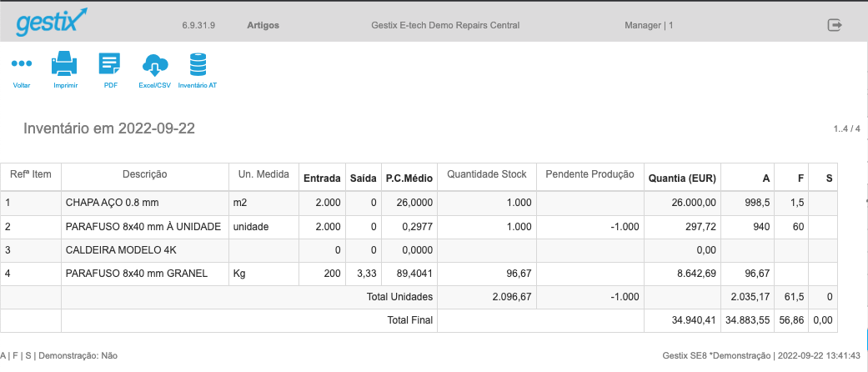Click the Quantia (EUR) column header
The image size is (868, 372).
682,178
